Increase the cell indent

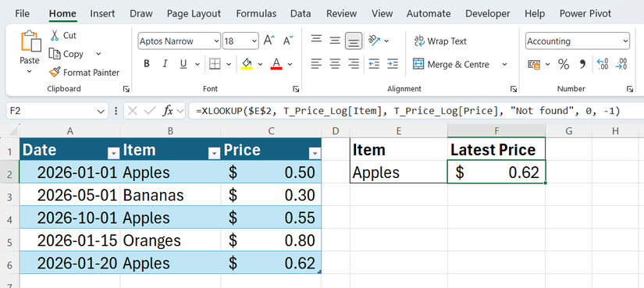(x=393, y=64)
